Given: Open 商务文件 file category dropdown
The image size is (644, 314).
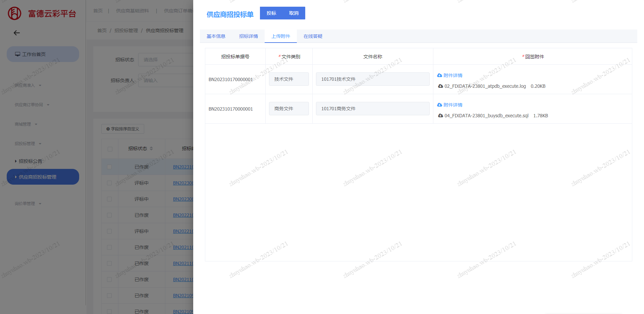Looking at the screenshot, I should (x=289, y=109).
